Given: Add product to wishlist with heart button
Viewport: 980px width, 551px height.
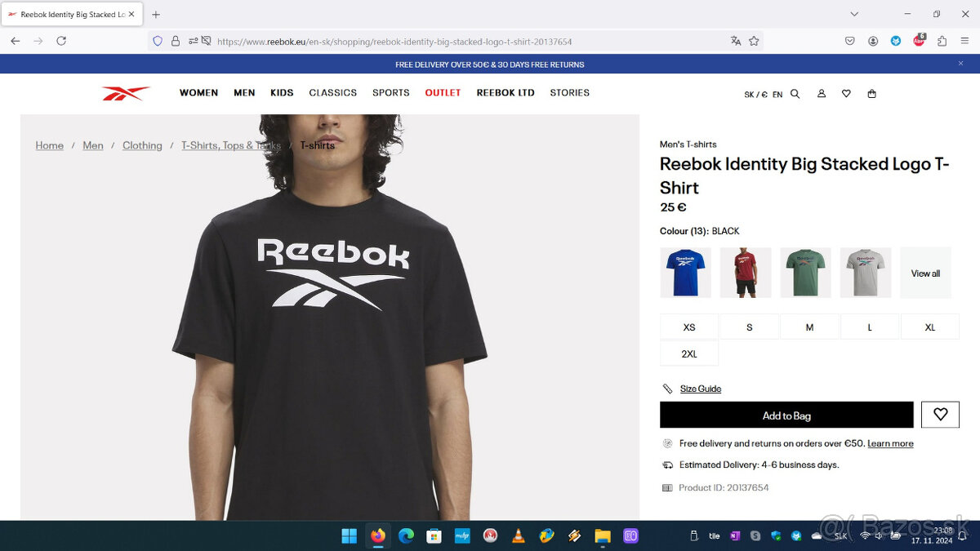Looking at the screenshot, I should (940, 415).
